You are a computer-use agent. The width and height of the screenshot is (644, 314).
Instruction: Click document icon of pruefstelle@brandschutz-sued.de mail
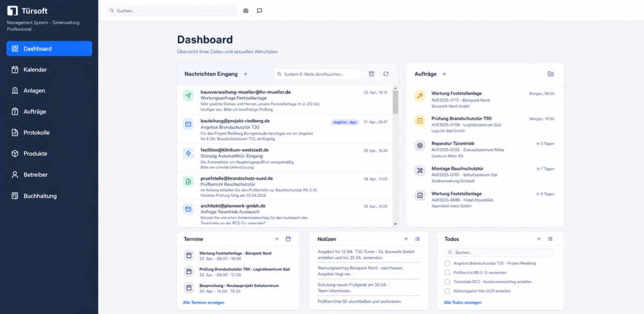tap(189, 181)
